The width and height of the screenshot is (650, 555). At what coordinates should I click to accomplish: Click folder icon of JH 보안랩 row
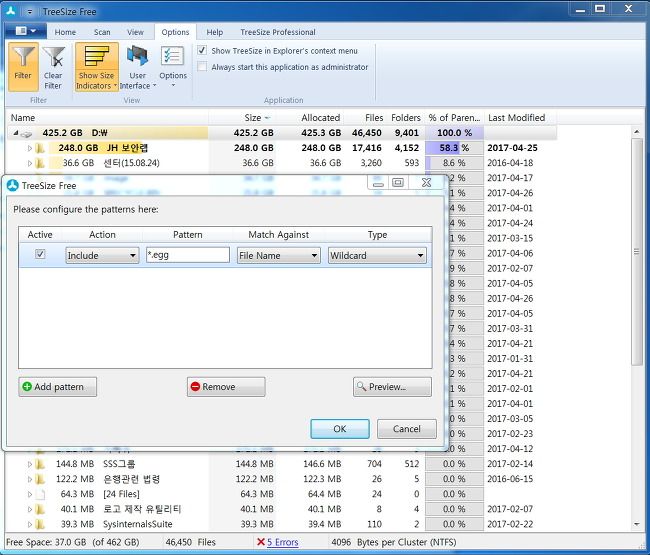point(40,148)
